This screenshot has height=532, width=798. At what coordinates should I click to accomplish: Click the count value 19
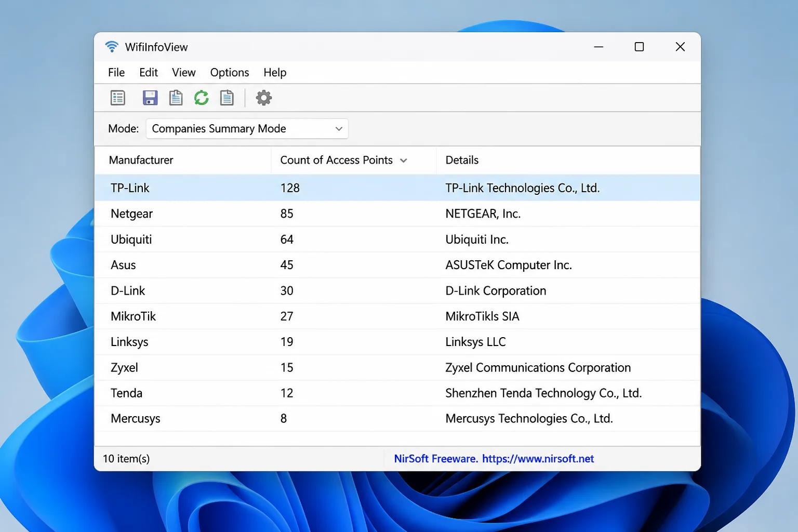pos(287,342)
